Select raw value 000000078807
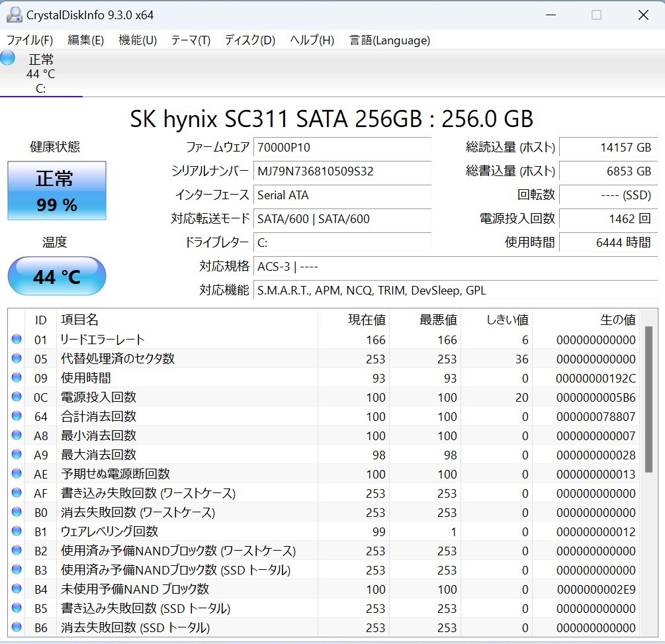 point(596,416)
